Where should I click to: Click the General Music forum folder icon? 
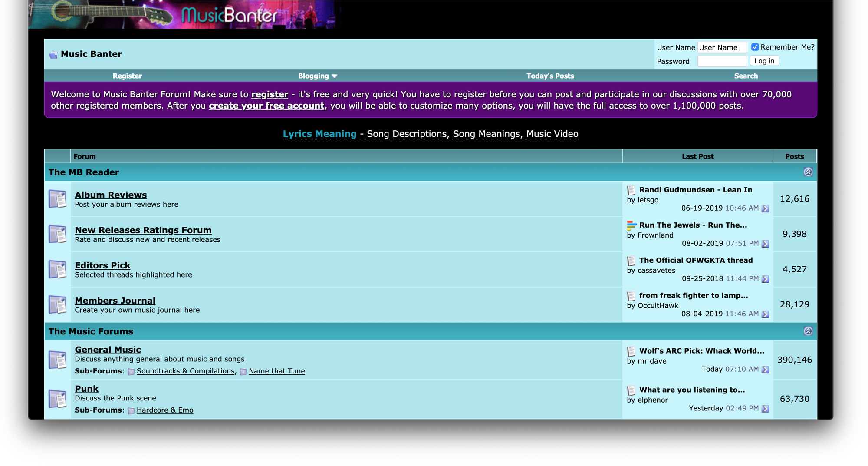(57, 360)
